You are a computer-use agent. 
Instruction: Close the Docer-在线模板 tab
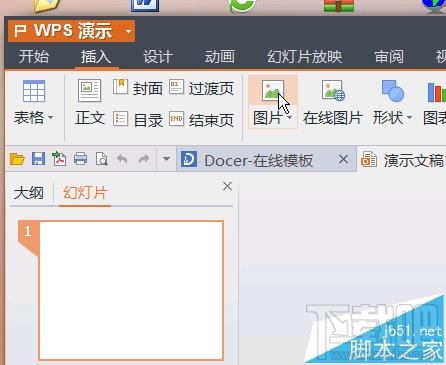[x=343, y=159]
